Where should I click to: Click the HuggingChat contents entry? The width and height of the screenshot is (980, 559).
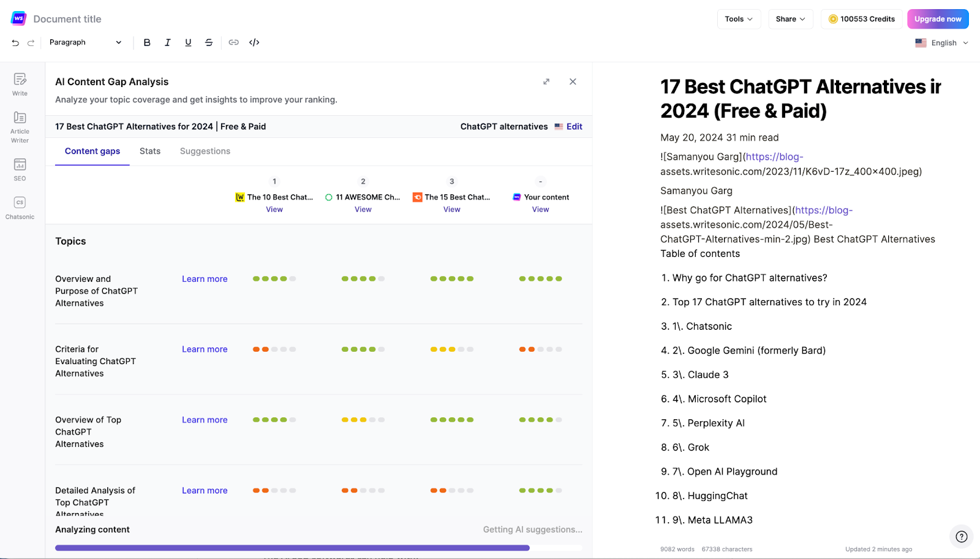710,496
